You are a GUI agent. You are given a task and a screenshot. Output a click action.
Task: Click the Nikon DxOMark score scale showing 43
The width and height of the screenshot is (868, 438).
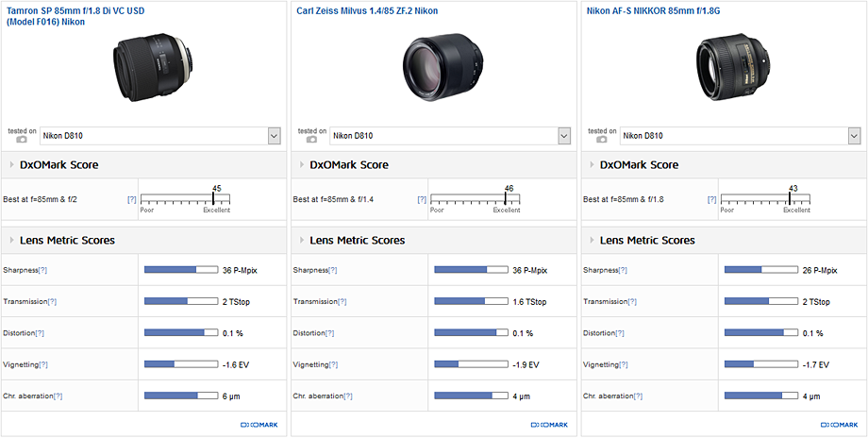(x=765, y=199)
